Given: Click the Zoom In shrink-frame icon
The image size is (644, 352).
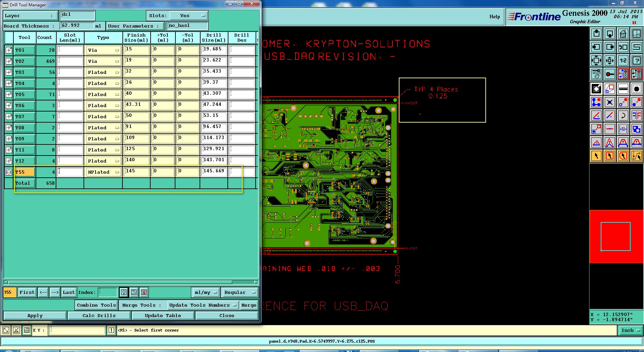Looking at the screenshot, I should [610, 60].
